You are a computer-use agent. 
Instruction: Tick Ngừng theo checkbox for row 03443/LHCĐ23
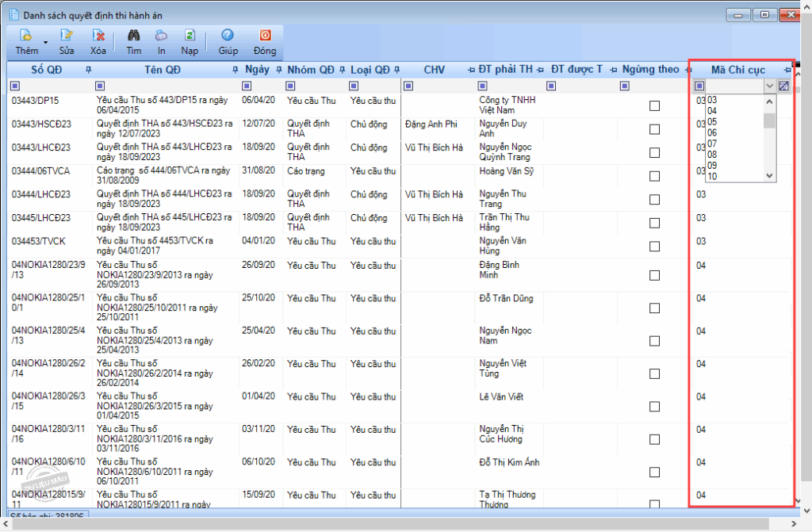[x=654, y=153]
